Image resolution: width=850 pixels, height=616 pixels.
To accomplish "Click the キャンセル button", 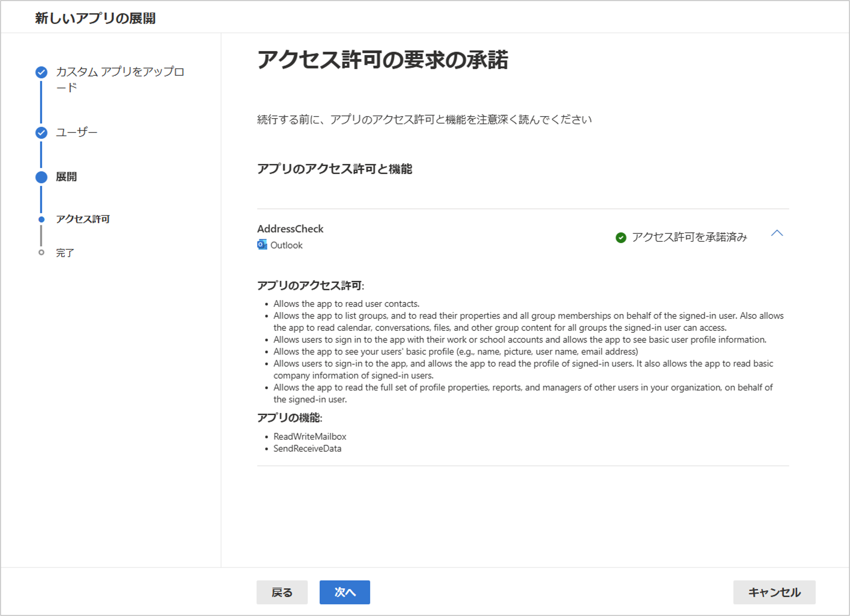I will (x=774, y=592).
